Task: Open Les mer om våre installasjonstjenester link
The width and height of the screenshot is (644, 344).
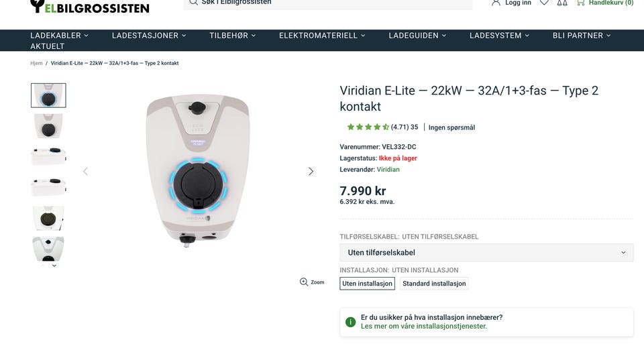Action: pyautogui.click(x=424, y=327)
